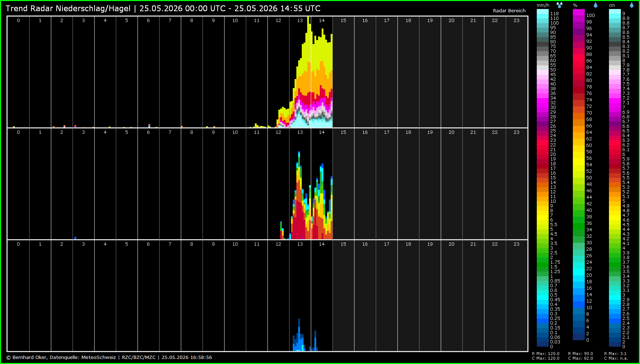This screenshot has height=364, width=640.
Task: Select hour 13 marker in the top chart
Action: coord(300,21)
